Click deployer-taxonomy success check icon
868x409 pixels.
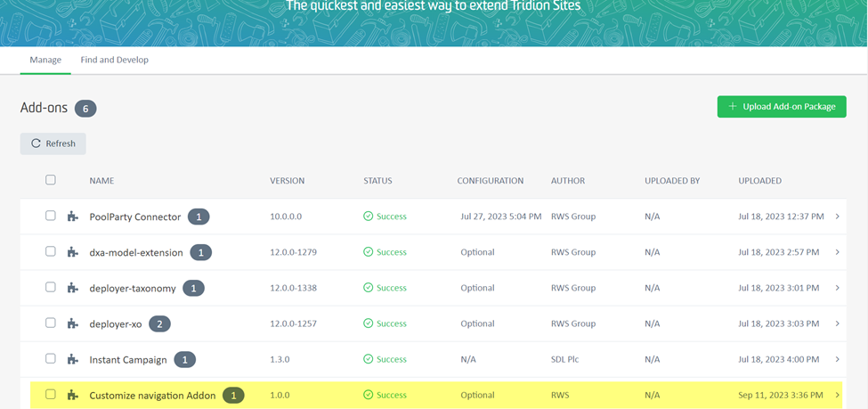369,288
